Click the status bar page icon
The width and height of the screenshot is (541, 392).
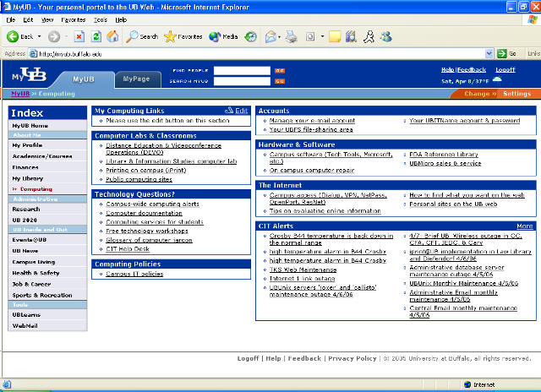[x=7, y=384]
